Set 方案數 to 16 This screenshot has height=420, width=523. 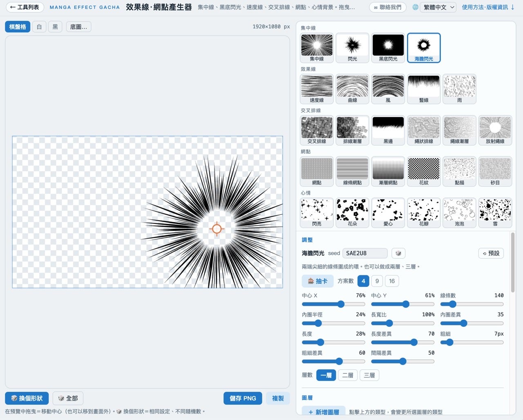tap(392, 281)
